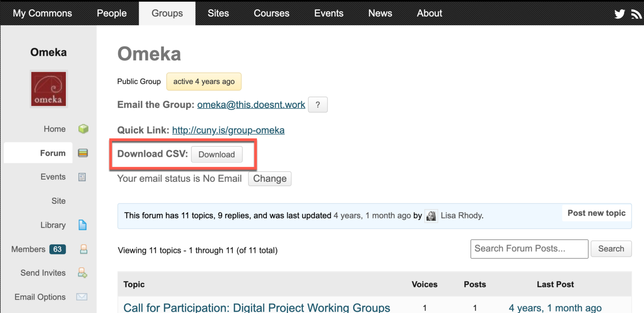Screen dimensions: 644x313
Task: Click Lisa Rhody's small avatar picture
Action: click(431, 216)
